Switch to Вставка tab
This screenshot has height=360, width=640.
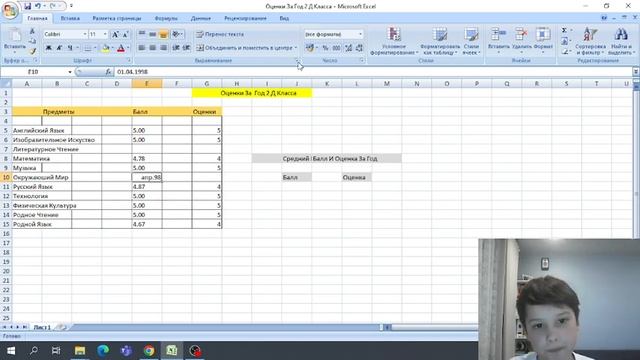point(70,18)
